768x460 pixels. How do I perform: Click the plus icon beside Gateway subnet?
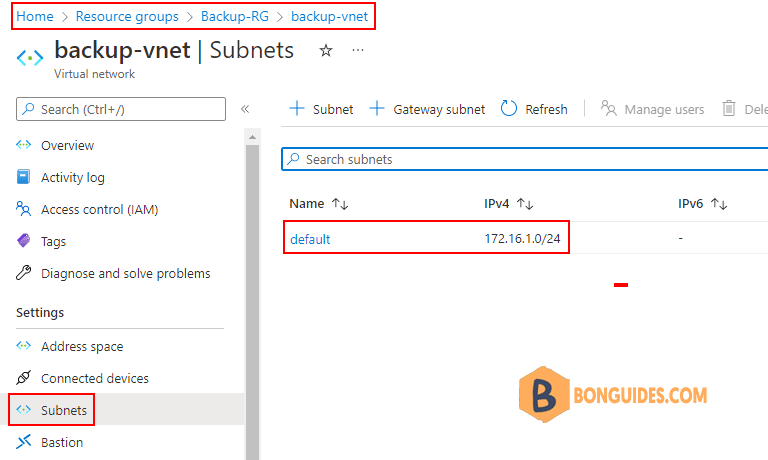pyautogui.click(x=377, y=108)
